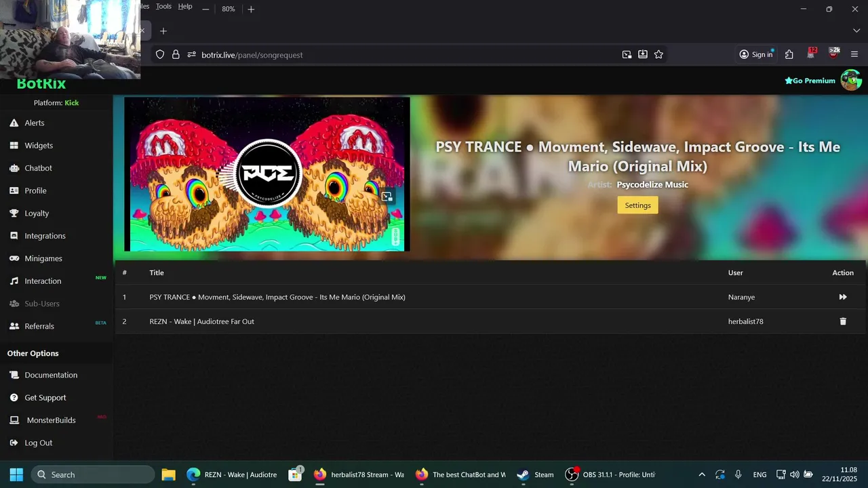Screen dimensions: 868x488
Task: Switch to the Edge REZN - Wake window
Action: [232, 474]
